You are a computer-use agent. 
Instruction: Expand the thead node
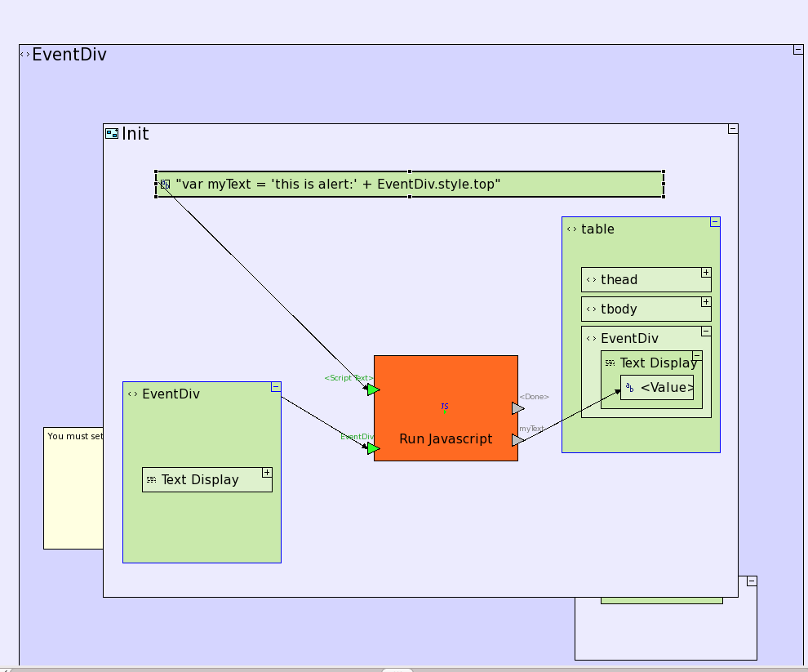pos(706,273)
